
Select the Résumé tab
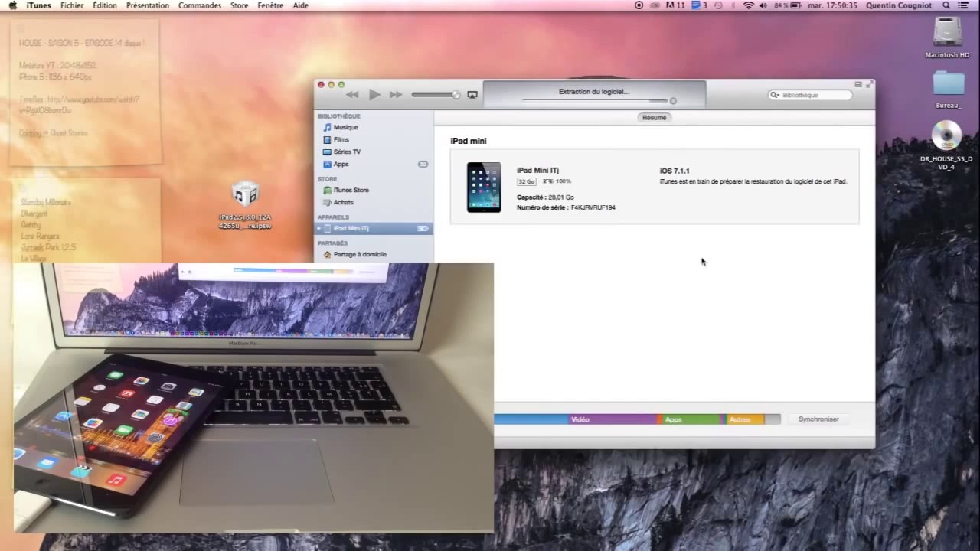(655, 117)
